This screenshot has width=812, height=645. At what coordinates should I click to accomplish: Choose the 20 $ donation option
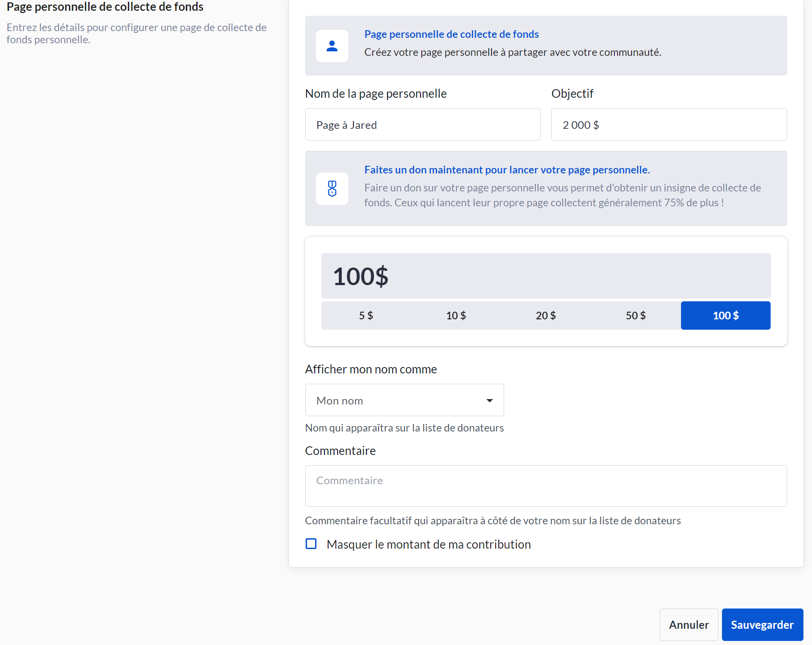click(x=546, y=316)
